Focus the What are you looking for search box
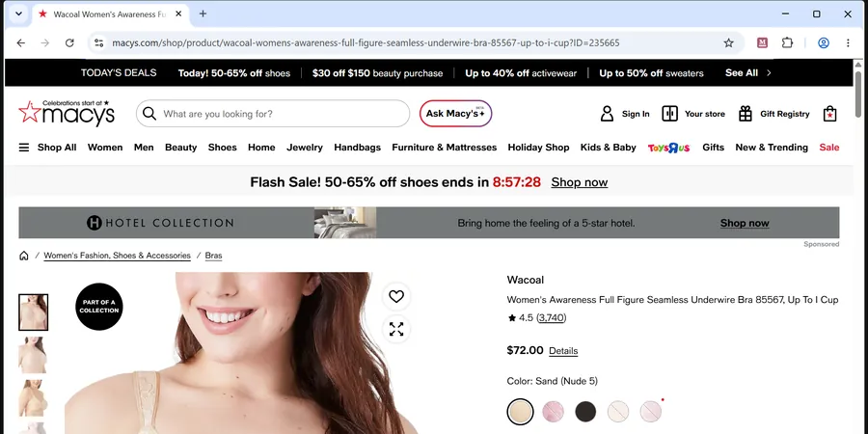The width and height of the screenshot is (868, 434). 273,114
